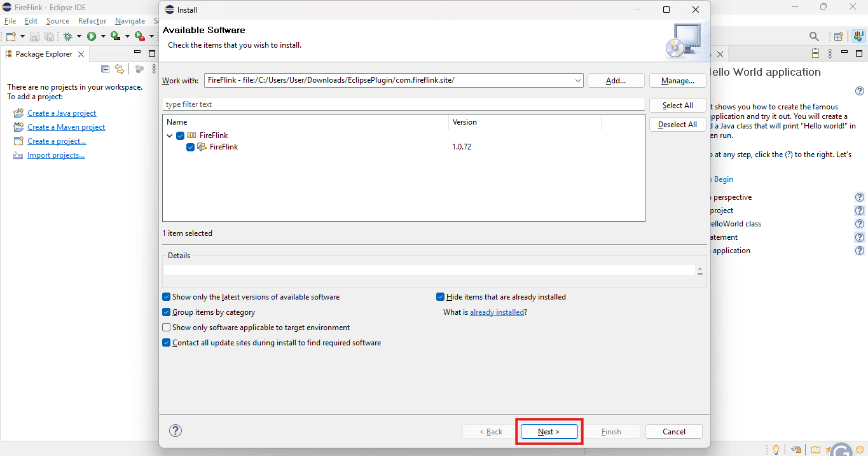
Task: Open the File menu
Action: tap(10, 21)
